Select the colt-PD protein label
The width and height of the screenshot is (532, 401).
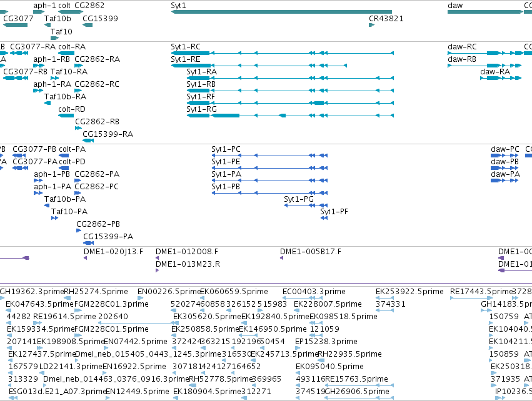click(73, 162)
